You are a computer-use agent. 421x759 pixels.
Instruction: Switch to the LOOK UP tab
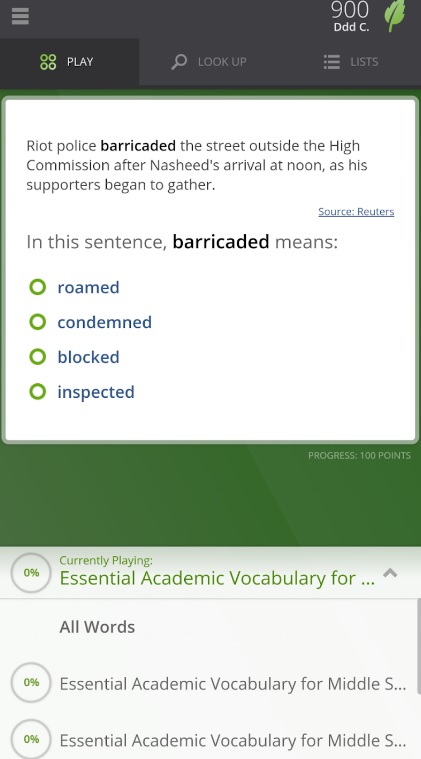click(x=209, y=62)
